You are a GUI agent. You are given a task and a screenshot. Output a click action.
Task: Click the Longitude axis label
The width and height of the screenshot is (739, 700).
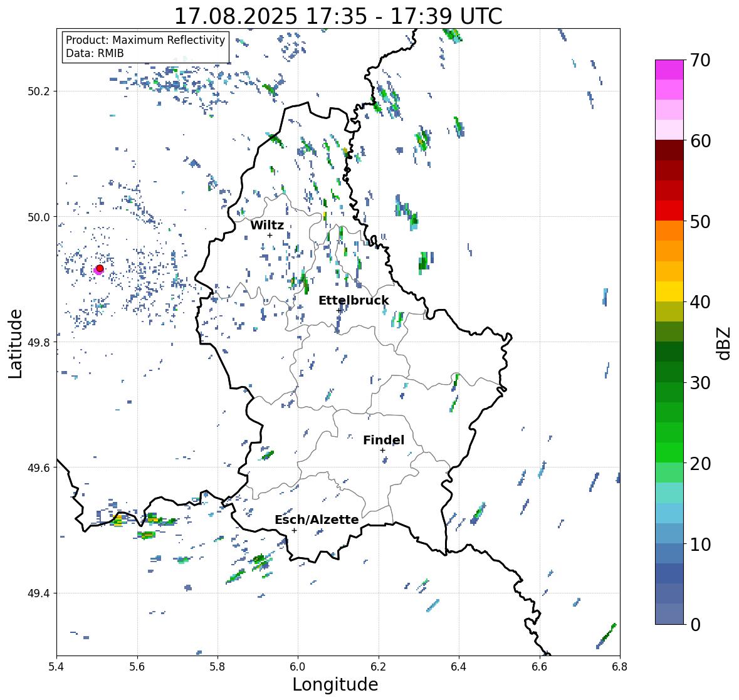(335, 684)
